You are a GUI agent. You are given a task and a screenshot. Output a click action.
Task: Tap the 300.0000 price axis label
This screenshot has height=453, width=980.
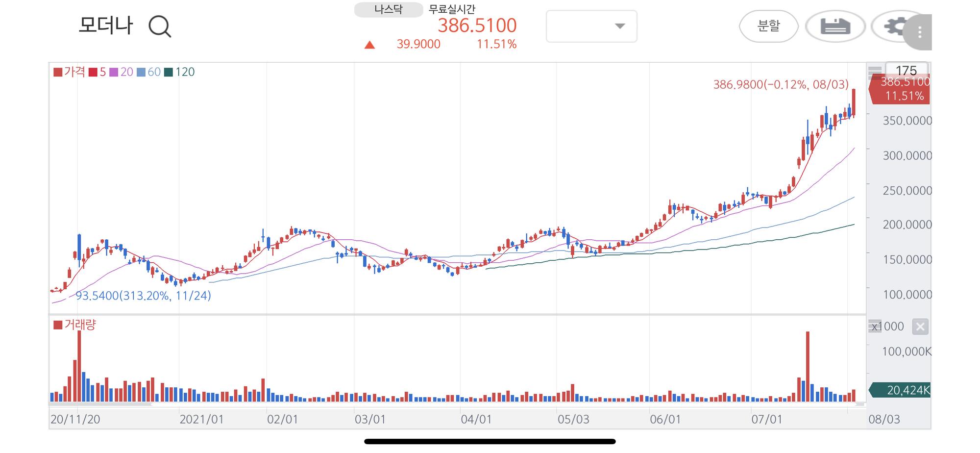tap(907, 155)
